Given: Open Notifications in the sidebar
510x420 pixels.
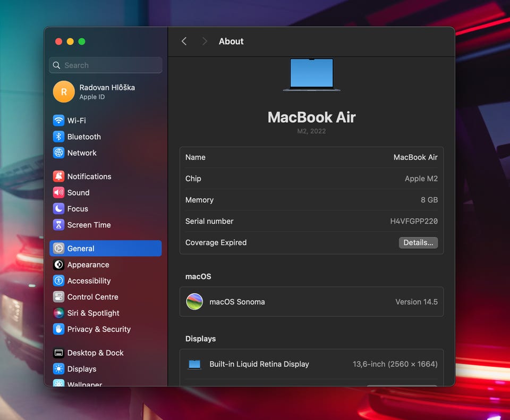Looking at the screenshot, I should coord(89,177).
